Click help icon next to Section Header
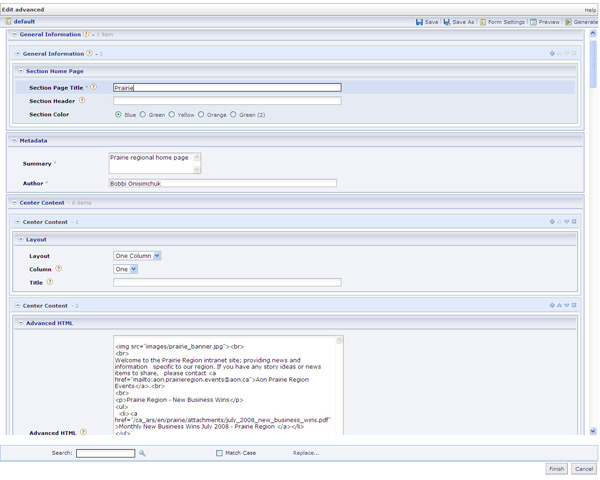This screenshot has height=480, width=600. click(x=82, y=101)
